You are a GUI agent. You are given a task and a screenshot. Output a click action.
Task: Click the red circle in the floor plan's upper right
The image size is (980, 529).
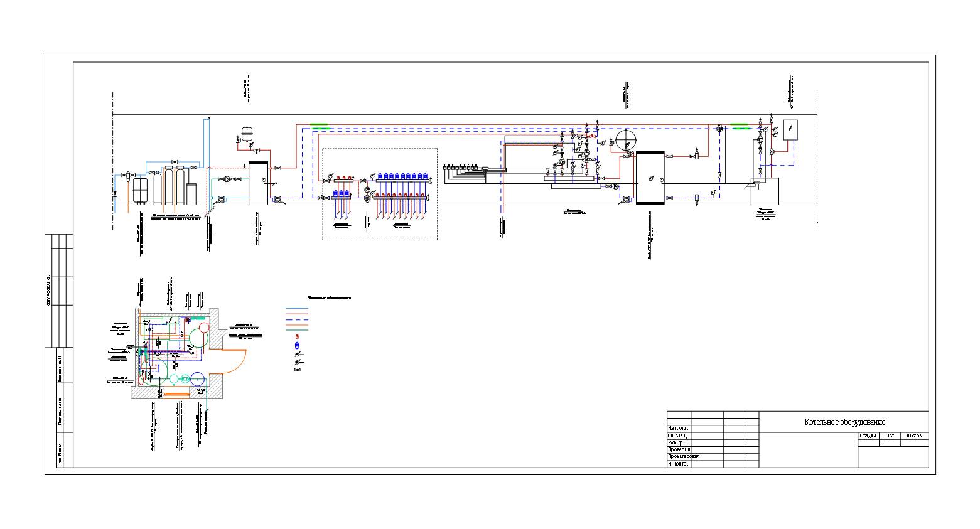[x=204, y=328]
